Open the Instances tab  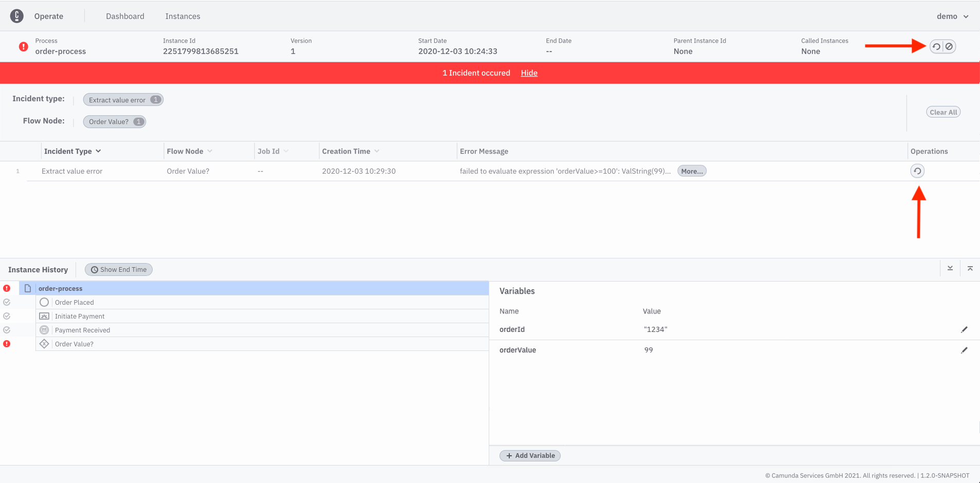tap(182, 16)
